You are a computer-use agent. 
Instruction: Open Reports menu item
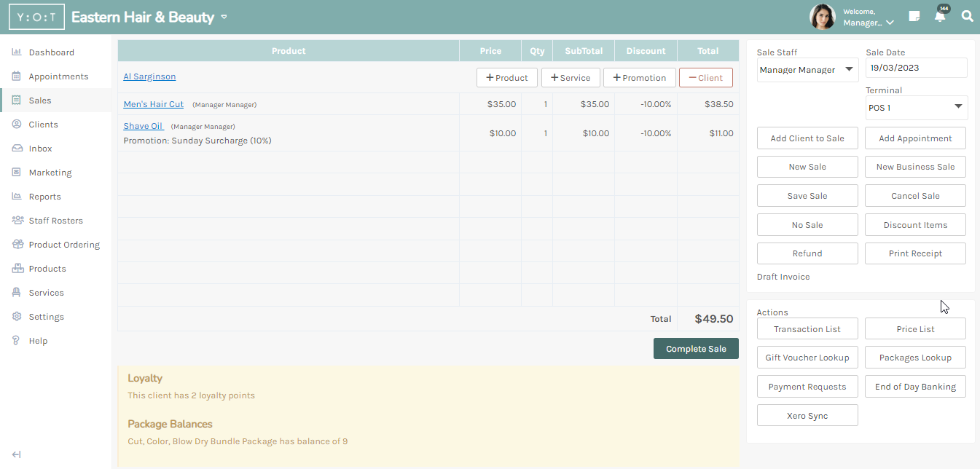click(x=44, y=197)
